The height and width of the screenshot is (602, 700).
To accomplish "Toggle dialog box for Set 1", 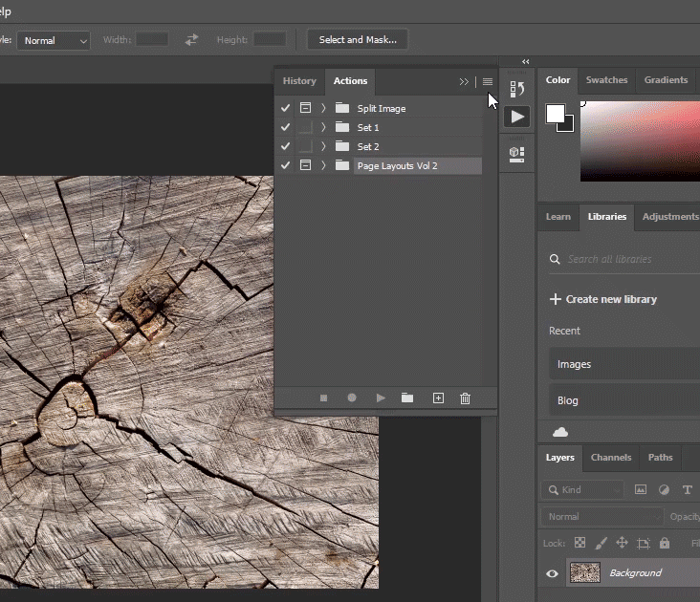I will [305, 127].
